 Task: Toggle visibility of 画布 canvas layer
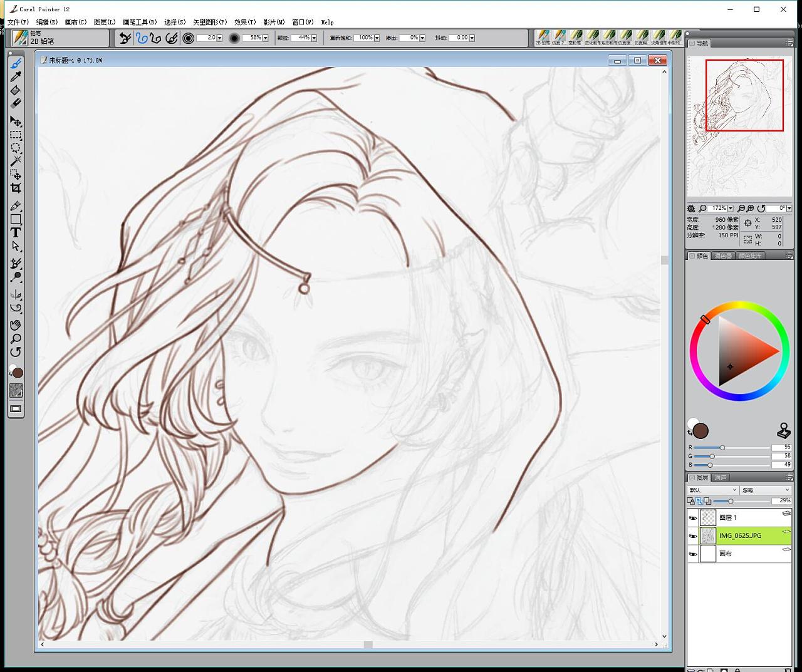[x=693, y=554]
